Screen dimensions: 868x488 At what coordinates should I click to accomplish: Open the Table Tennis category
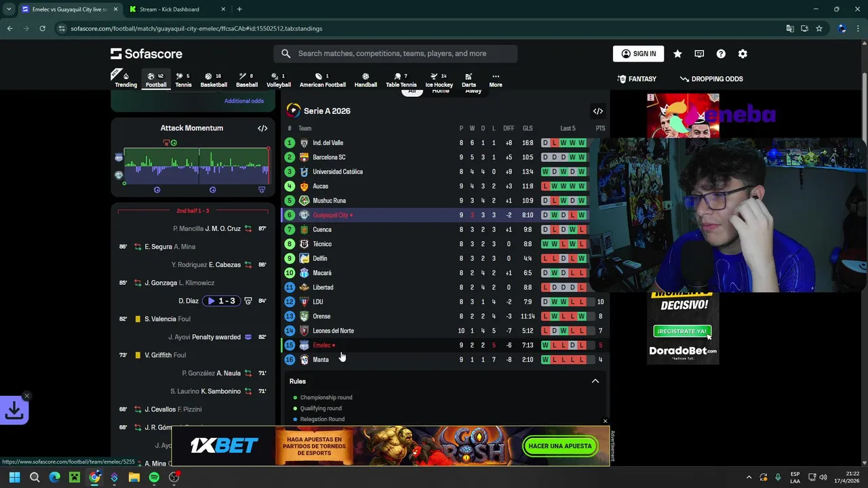pos(401,80)
